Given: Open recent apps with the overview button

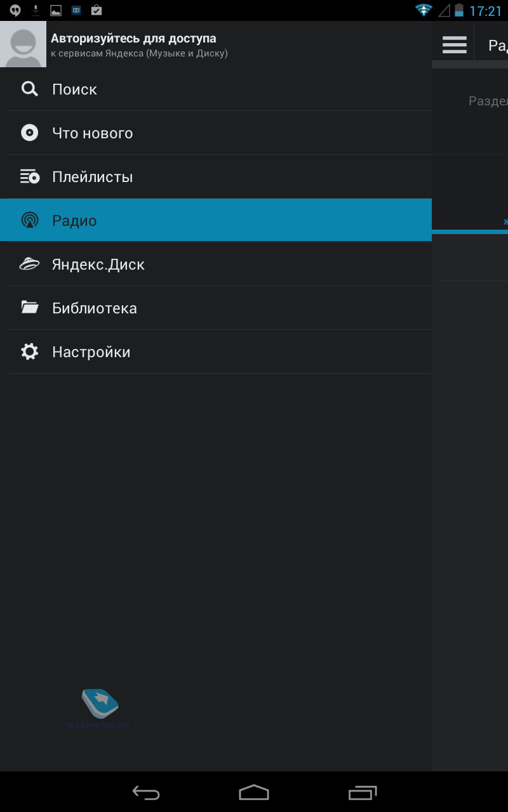Looking at the screenshot, I should [x=363, y=792].
